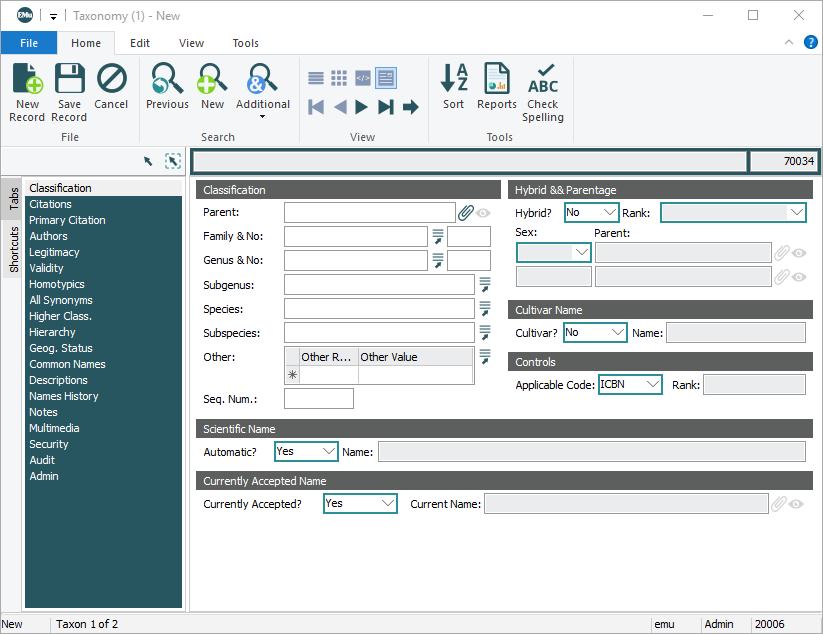Open the Applicable Code dropdown
The width and height of the screenshot is (823, 634).
click(x=652, y=384)
